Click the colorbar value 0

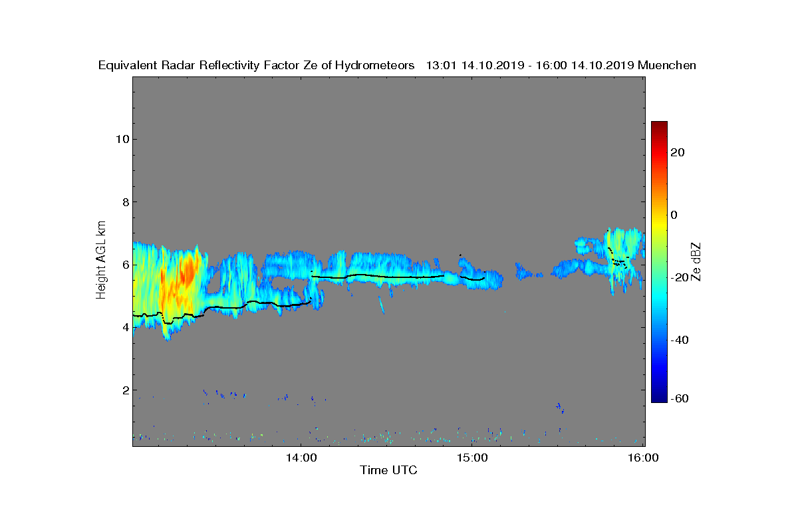click(x=675, y=215)
